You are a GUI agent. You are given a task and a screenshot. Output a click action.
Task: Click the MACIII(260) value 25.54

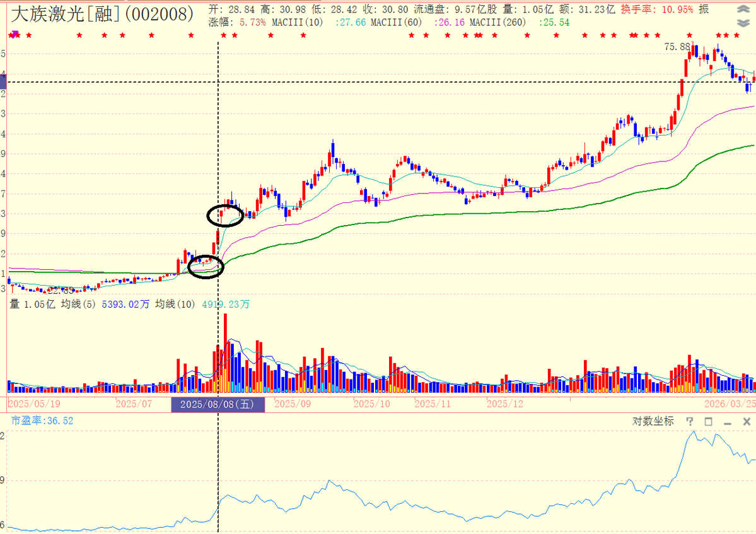coord(554,23)
